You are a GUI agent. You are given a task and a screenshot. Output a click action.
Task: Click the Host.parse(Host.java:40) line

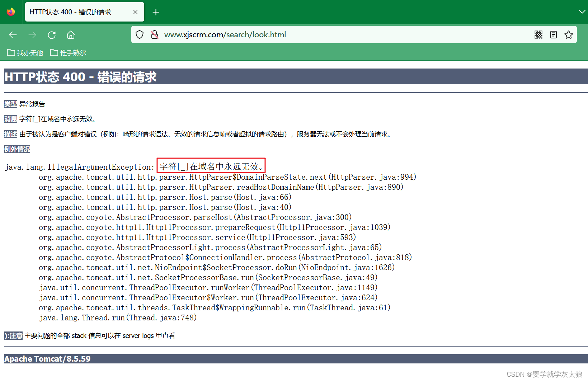click(x=165, y=207)
